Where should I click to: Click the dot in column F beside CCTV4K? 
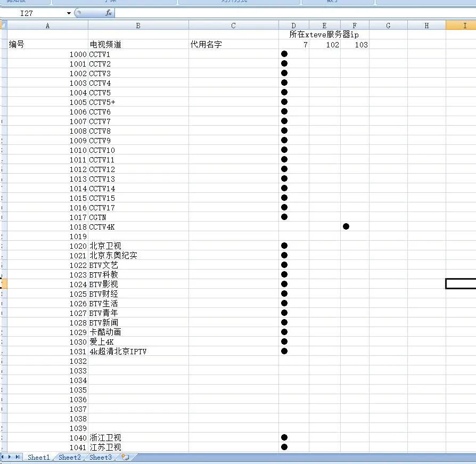(x=347, y=226)
